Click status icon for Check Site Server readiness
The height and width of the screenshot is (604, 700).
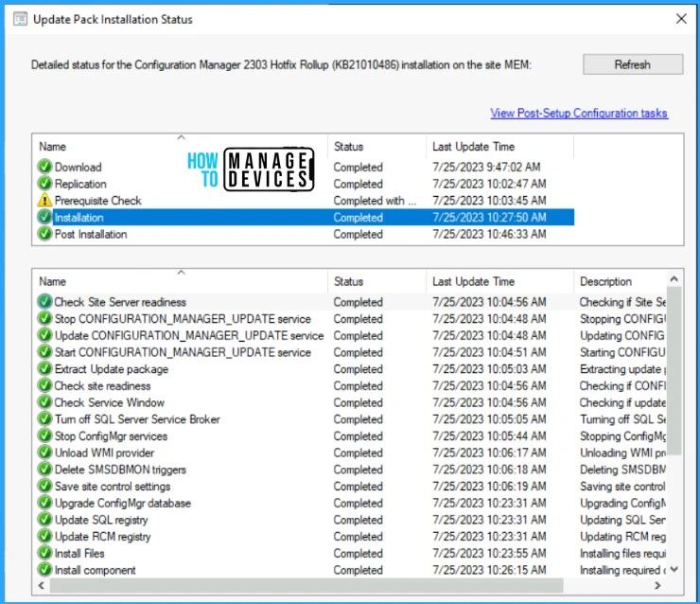pos(44,302)
